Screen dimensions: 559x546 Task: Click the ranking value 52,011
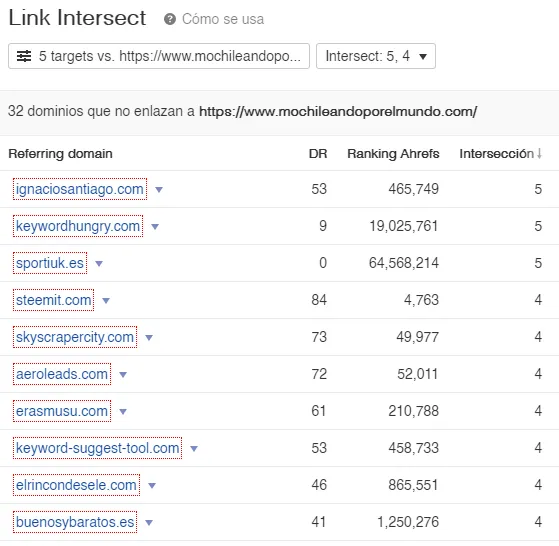tap(417, 374)
